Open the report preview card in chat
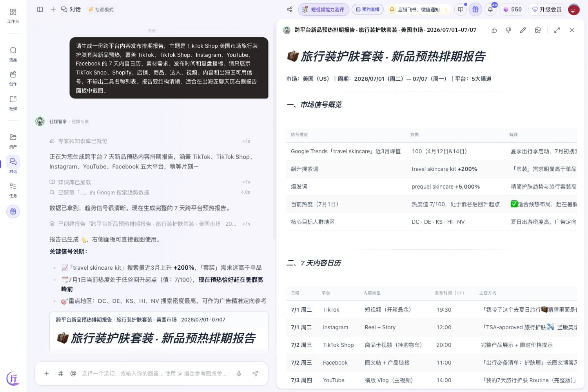 (x=159, y=332)
